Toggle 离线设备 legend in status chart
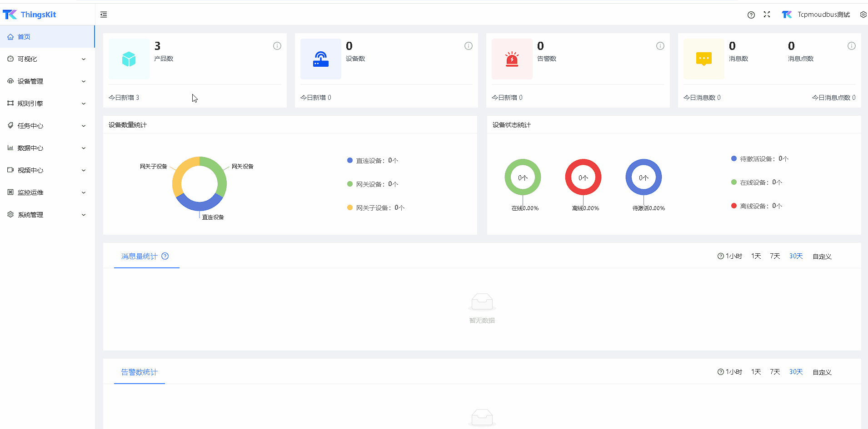Image resolution: width=868 pixels, height=429 pixels. tap(756, 206)
